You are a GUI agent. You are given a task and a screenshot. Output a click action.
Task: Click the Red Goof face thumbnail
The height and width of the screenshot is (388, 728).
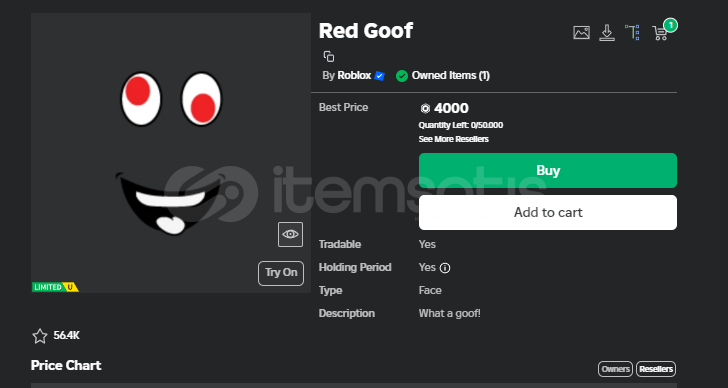tap(171, 153)
